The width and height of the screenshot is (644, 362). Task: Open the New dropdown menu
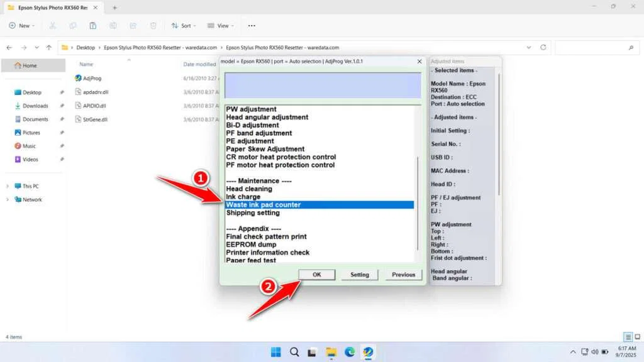pyautogui.click(x=22, y=26)
